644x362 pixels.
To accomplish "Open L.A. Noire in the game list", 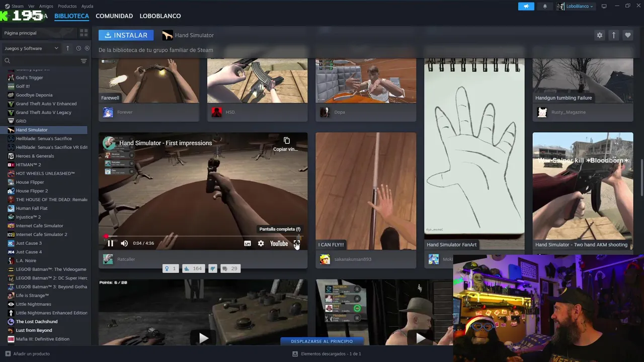I will tap(26, 260).
